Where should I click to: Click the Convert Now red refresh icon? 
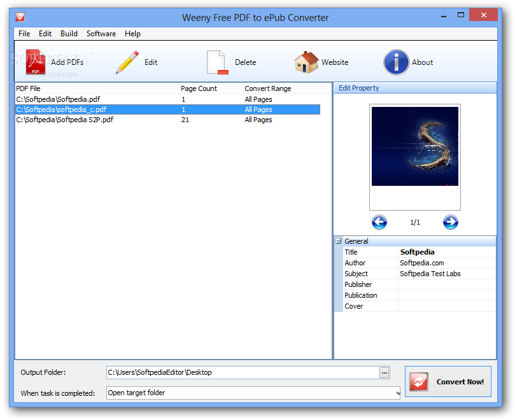tap(419, 382)
